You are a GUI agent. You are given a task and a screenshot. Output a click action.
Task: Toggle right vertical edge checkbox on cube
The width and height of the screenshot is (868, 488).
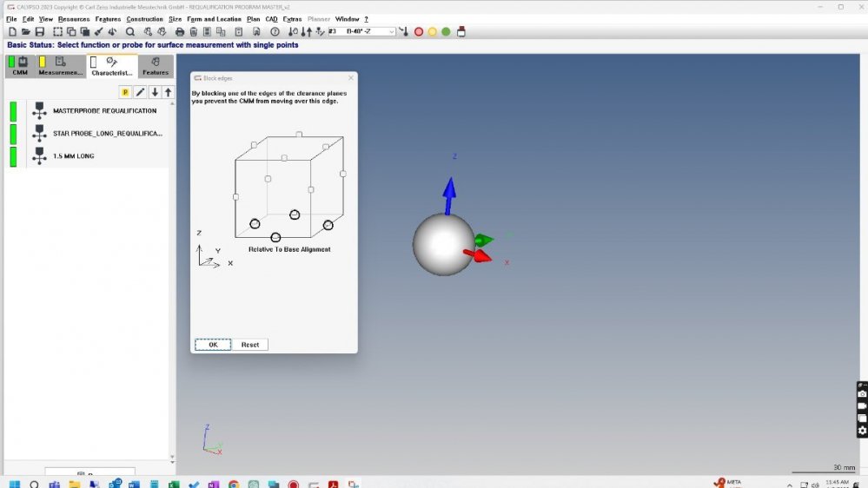click(x=343, y=174)
